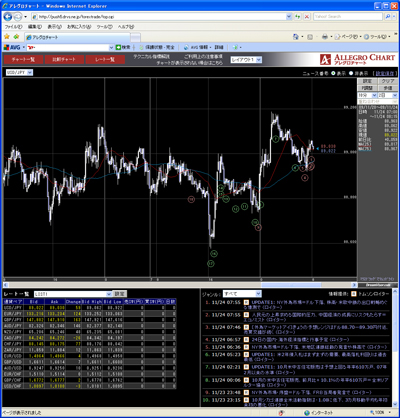Go back with the browser Back arrow
The height and width of the screenshot is (418, 400).
[8, 16]
